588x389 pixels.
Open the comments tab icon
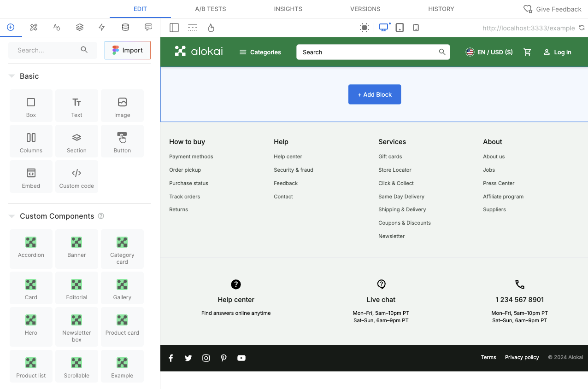tap(148, 27)
